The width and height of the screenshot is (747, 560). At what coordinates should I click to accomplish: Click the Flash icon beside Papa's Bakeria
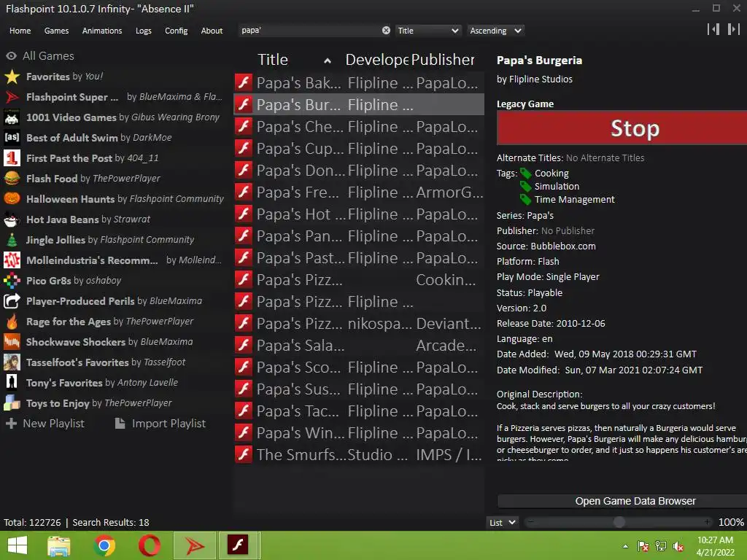244,82
